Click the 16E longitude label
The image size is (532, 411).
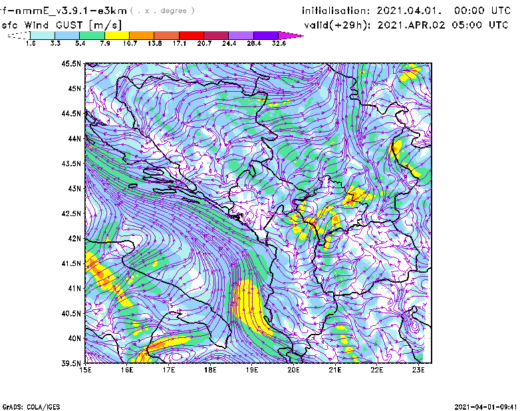click(127, 370)
